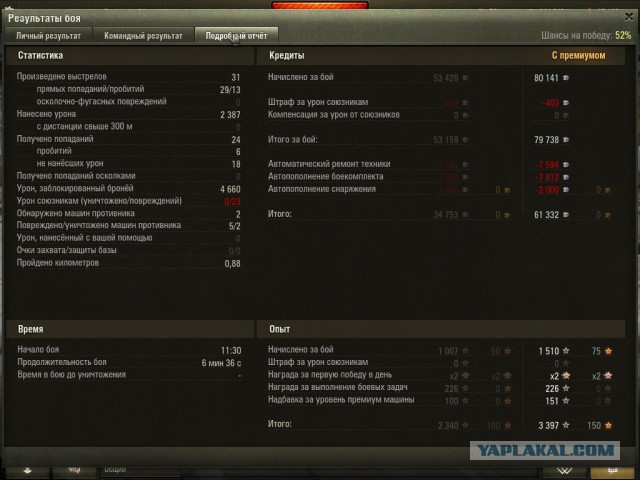Viewport: 640px width, 480px height.
Task: Click the credits icon beside -7 594 repair
Action: [566, 164]
